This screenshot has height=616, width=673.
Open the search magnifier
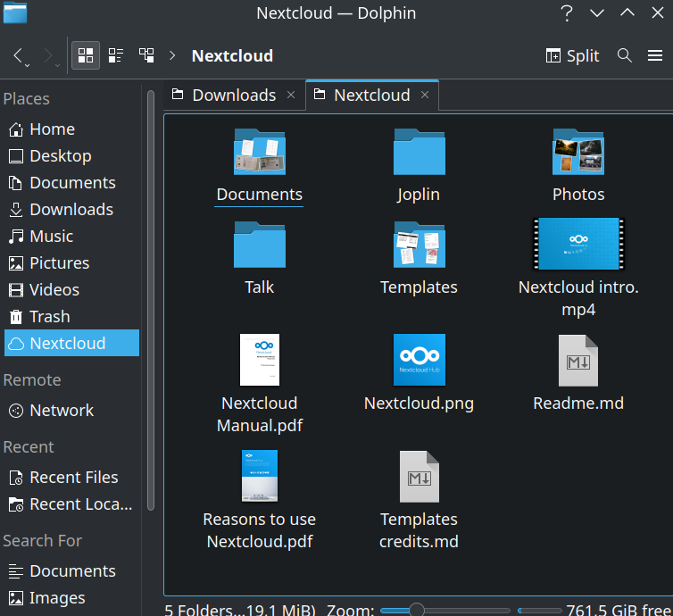625,55
